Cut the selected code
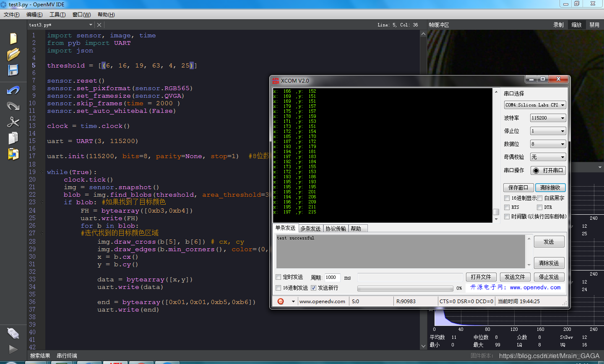Viewport: 604px width, 364px height. tap(13, 122)
